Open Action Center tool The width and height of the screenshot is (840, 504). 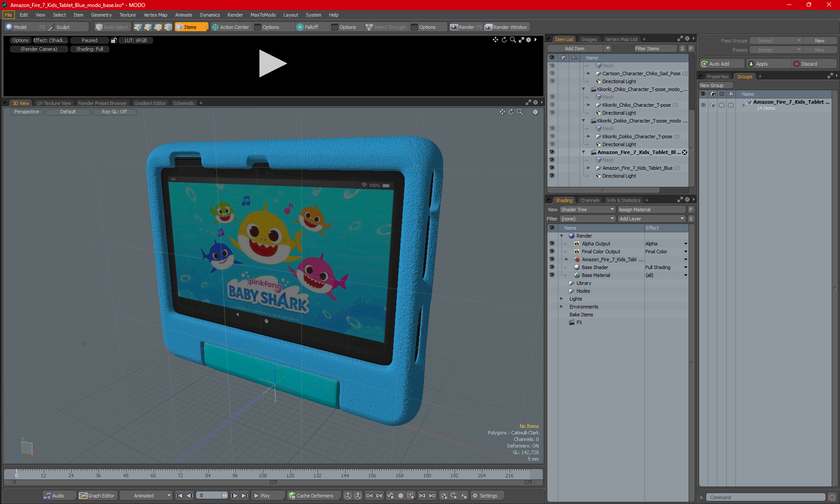point(231,27)
